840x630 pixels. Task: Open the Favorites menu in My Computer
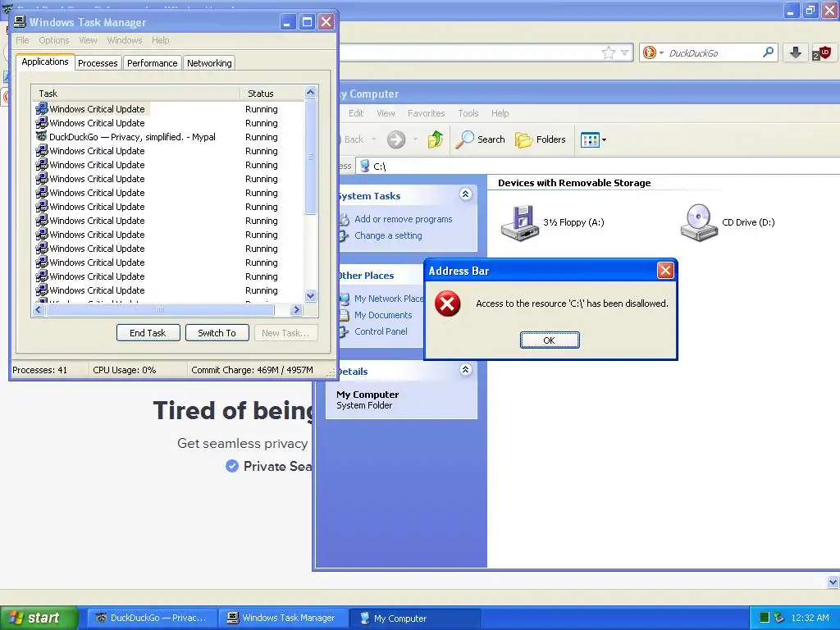[426, 113]
